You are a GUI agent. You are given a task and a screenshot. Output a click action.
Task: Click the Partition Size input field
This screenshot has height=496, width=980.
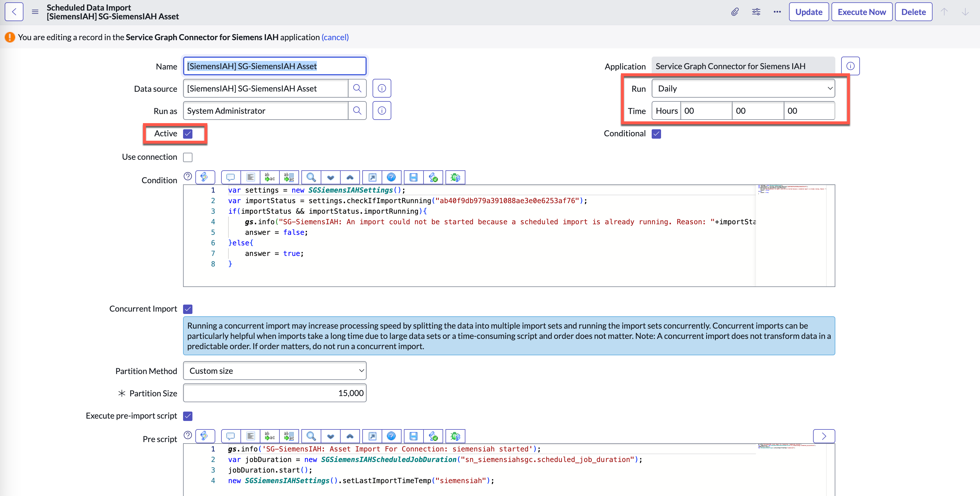[275, 393]
